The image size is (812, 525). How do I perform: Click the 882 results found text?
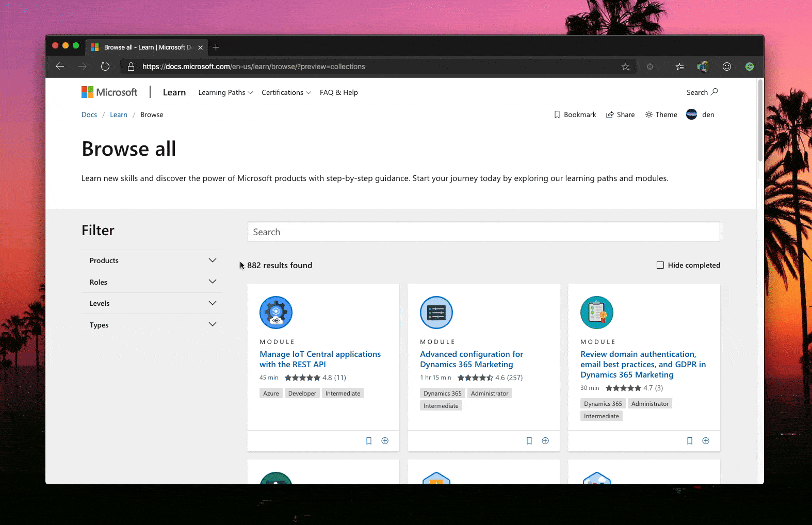(x=280, y=265)
